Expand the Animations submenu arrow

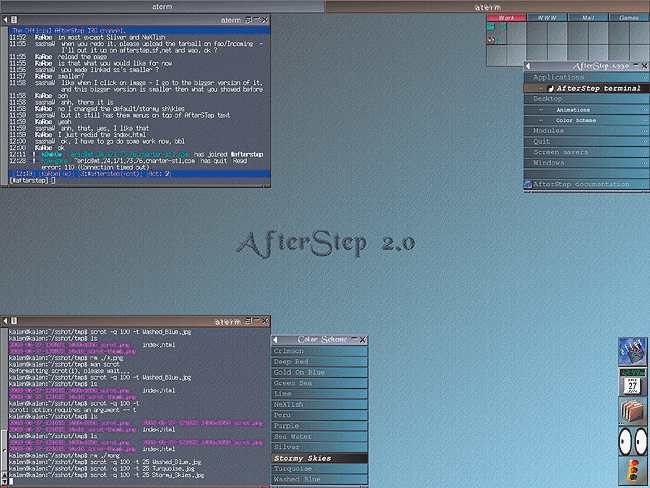tap(645, 109)
